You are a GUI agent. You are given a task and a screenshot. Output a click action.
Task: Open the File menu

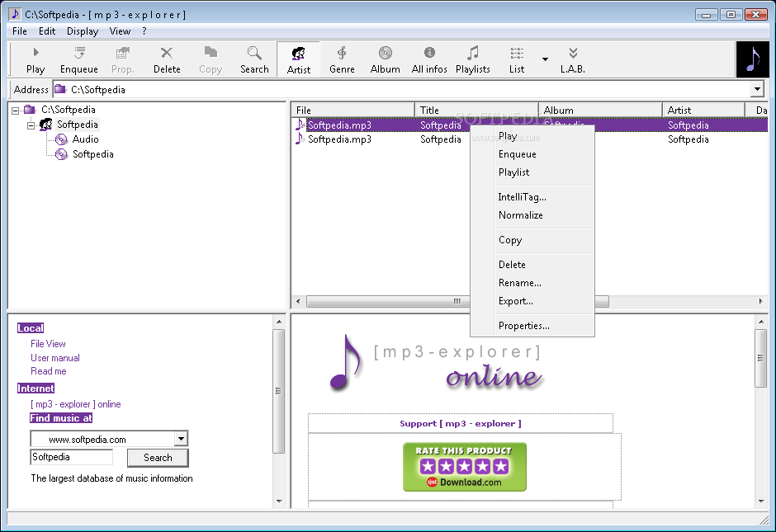(20, 31)
